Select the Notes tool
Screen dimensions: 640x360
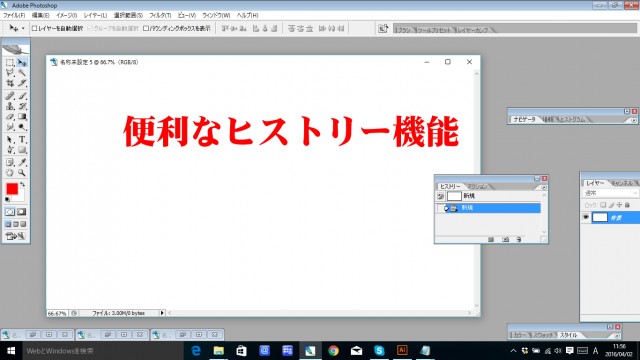click(10, 162)
